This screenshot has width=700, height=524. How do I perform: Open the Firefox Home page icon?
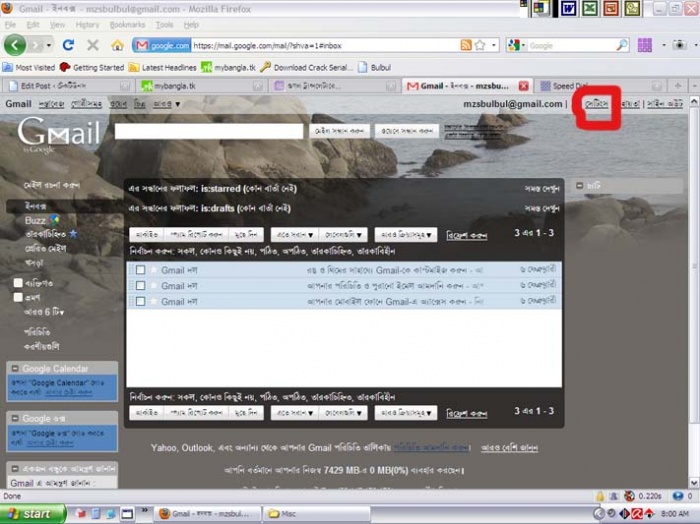117,45
